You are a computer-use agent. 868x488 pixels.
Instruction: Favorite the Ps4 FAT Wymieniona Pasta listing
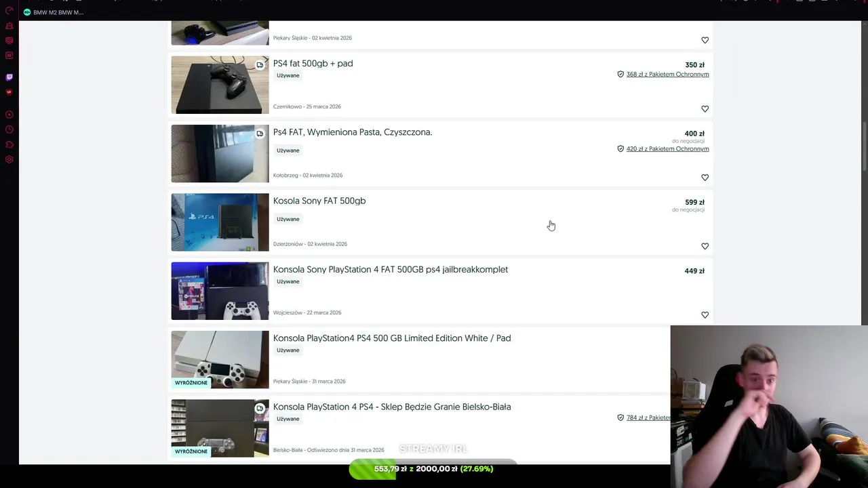tap(705, 178)
